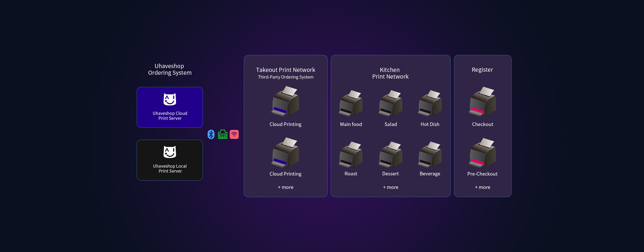Expand '+ more' under Kitchen Print Network
Screen dimensions: 644x252
[x=390, y=187]
